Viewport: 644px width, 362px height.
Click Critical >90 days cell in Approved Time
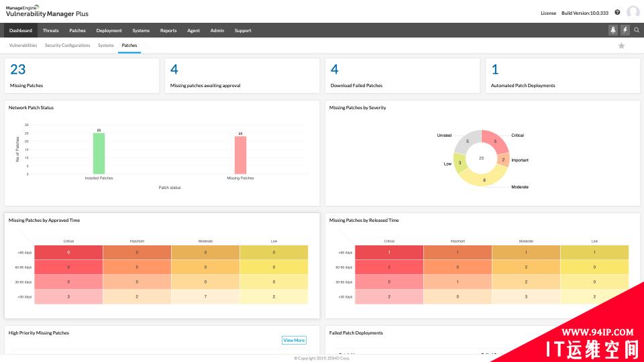(68, 253)
